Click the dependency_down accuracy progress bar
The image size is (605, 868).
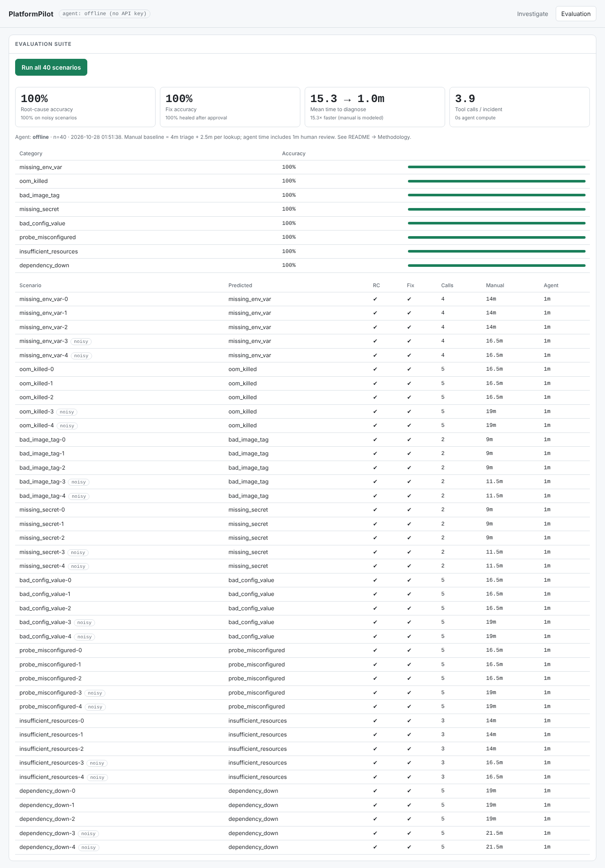click(x=497, y=266)
